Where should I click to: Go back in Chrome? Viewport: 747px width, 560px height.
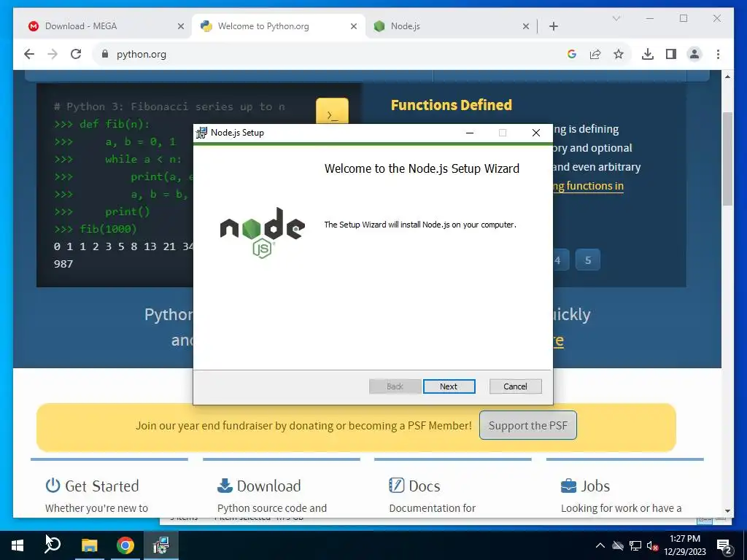29,54
